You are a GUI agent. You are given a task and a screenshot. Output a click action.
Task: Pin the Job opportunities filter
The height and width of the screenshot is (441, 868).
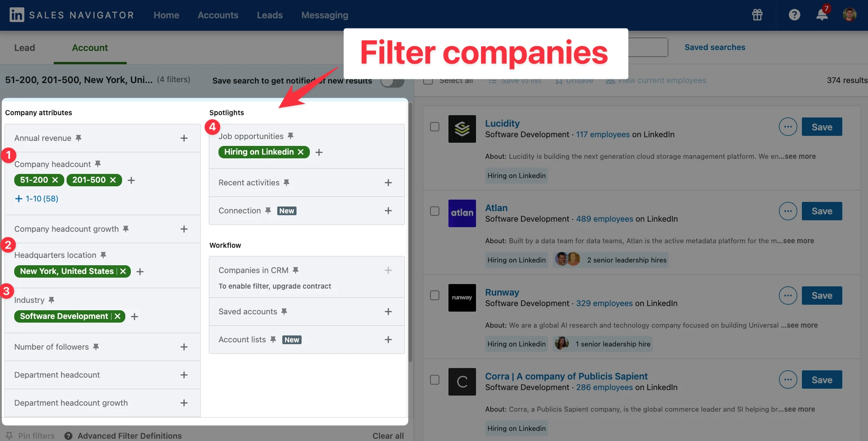pyautogui.click(x=291, y=136)
